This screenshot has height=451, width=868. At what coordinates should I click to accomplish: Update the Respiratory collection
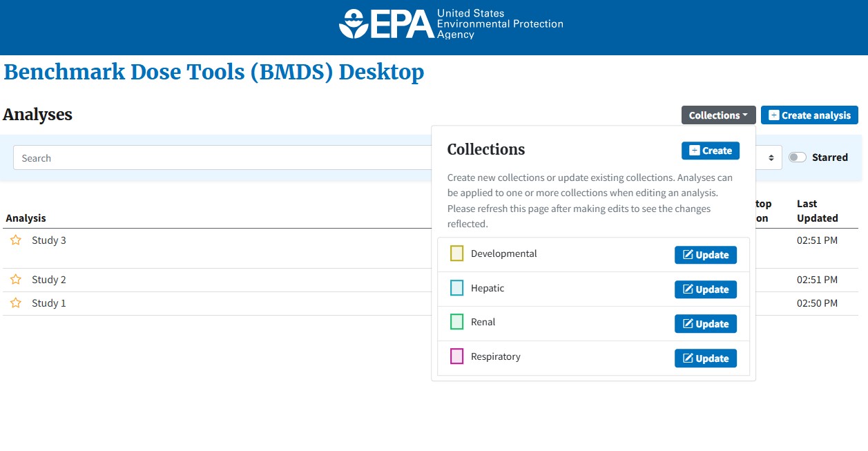(x=706, y=358)
